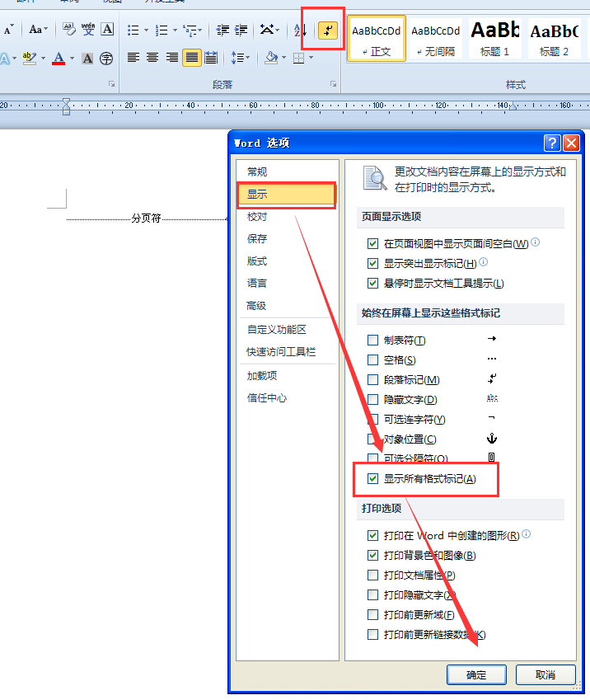The height and width of the screenshot is (700, 590).
Task: Click the borders icon
Action: pyautogui.click(x=298, y=58)
